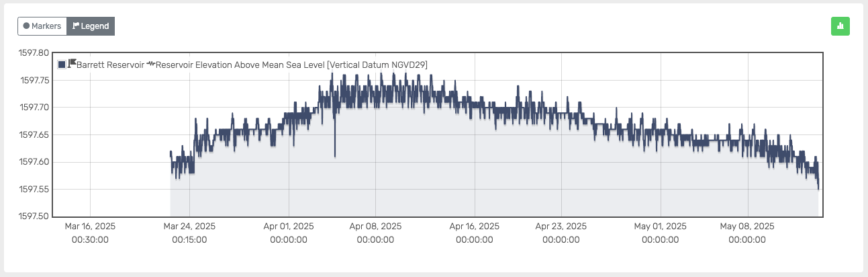Screen dimensions: 868x277
Task: Toggle the Markers display button
Action: coord(42,26)
